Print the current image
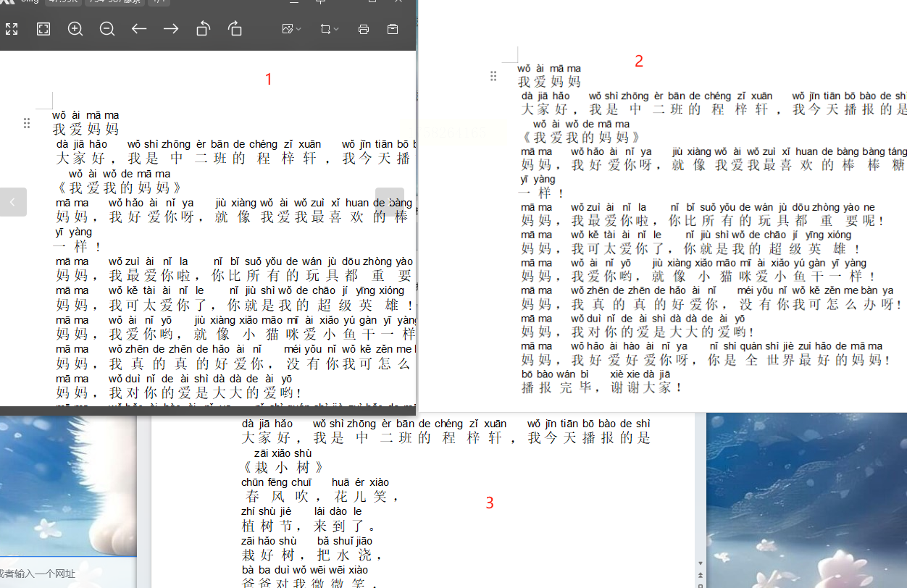Image resolution: width=907 pixels, height=588 pixels. point(364,29)
